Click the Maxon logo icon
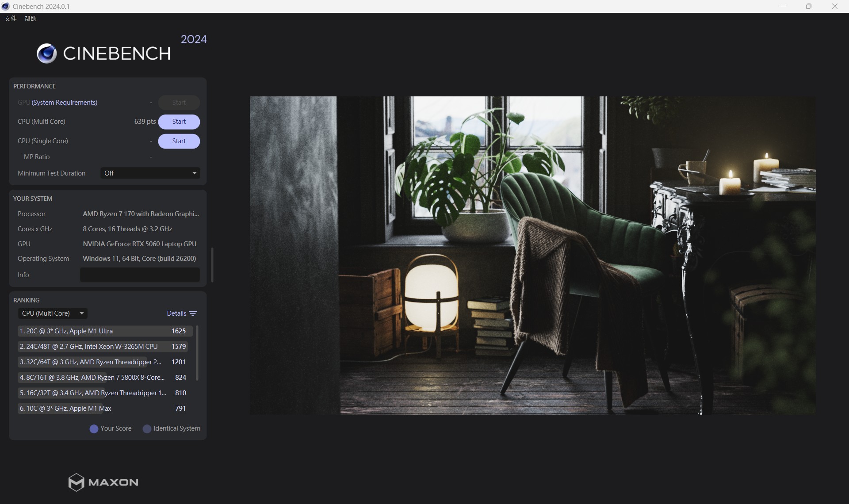 (x=76, y=482)
